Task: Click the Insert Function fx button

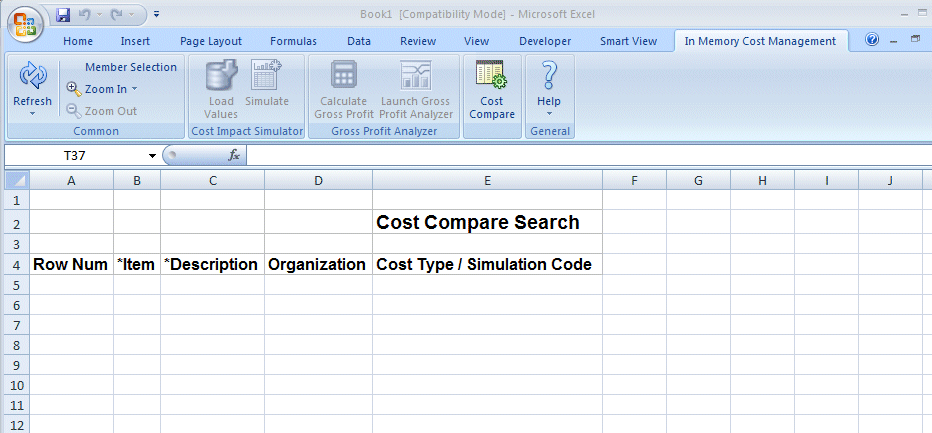Action: [234, 156]
